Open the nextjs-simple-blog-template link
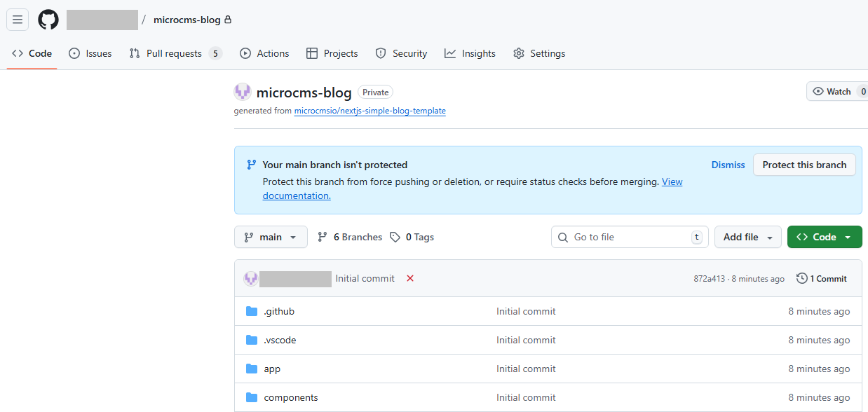The image size is (868, 412). coord(369,111)
